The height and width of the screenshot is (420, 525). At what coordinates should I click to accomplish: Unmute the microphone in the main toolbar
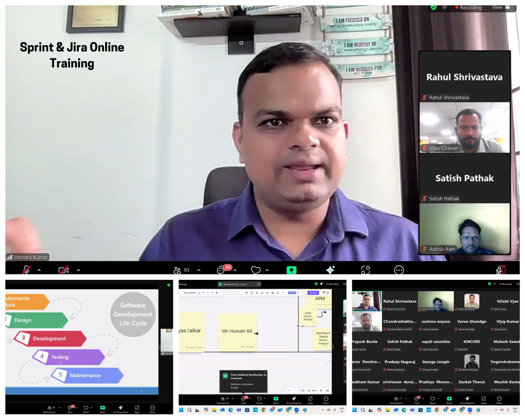tap(26, 270)
